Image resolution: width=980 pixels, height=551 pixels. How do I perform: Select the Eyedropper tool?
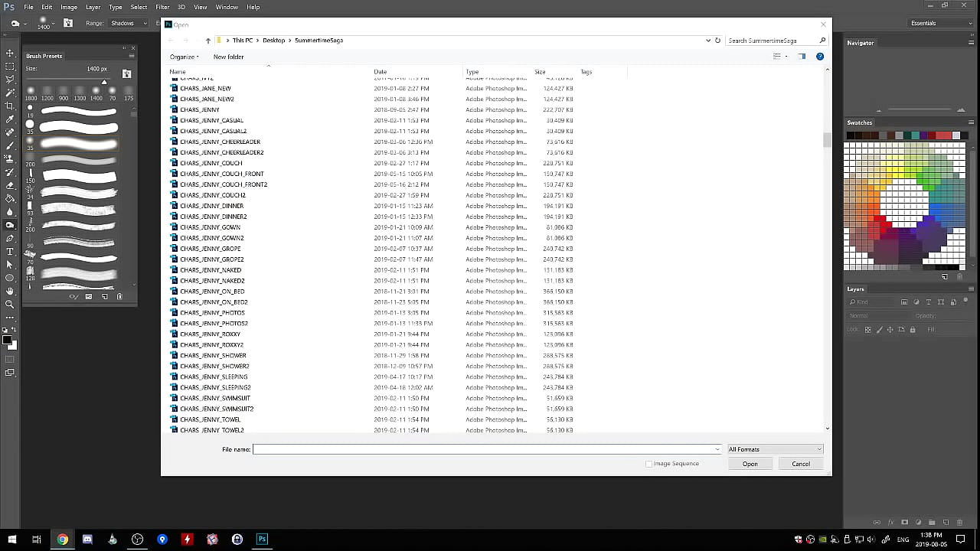(10, 119)
